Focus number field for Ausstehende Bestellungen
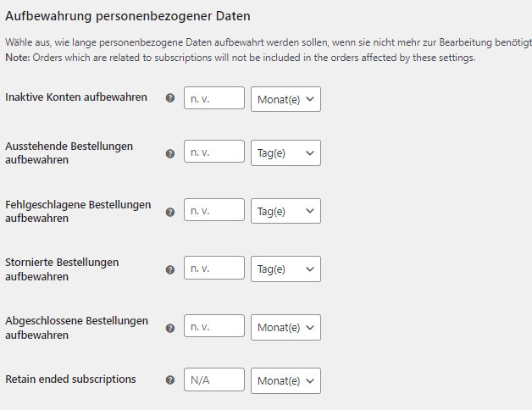Image resolution: width=532 pixels, height=410 pixels. coord(214,152)
